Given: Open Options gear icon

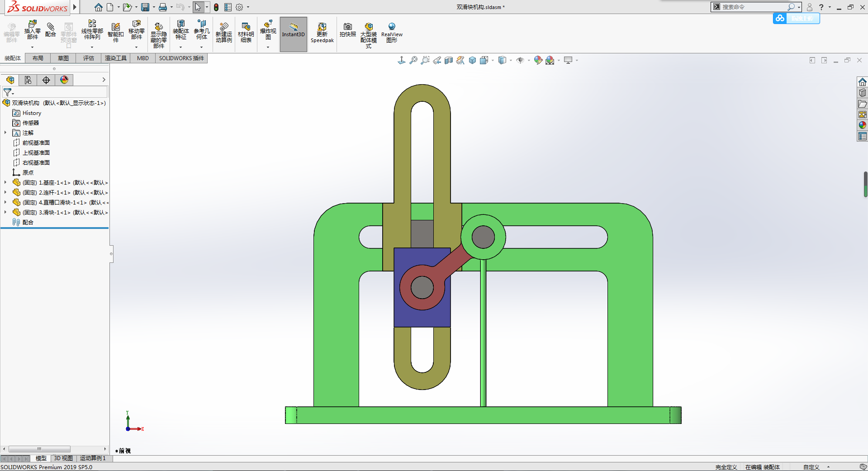Looking at the screenshot, I should tap(240, 7).
